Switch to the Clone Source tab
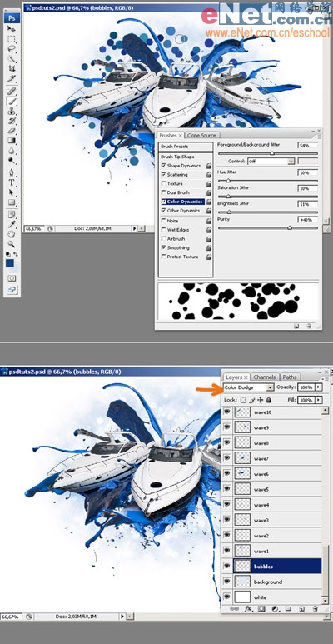 pos(202,135)
